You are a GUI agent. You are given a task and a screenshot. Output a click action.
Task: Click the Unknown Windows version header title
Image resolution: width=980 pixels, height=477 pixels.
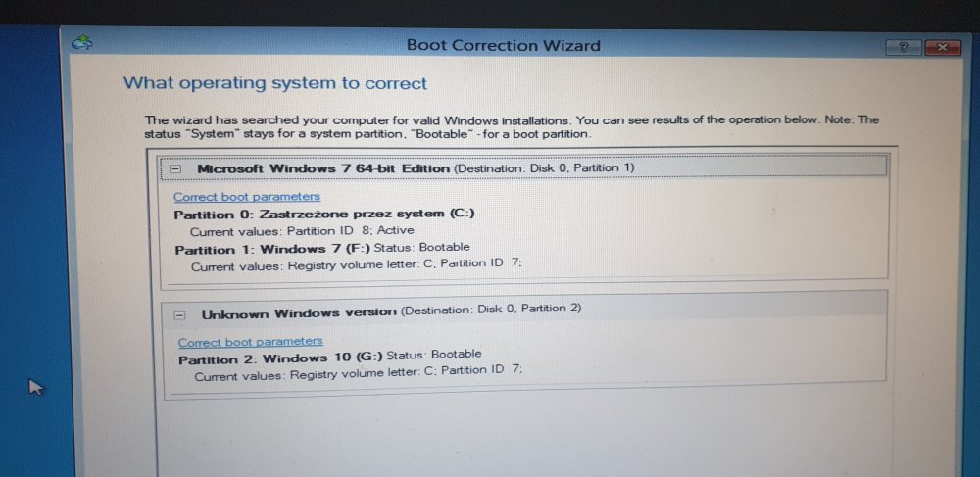[x=299, y=313]
